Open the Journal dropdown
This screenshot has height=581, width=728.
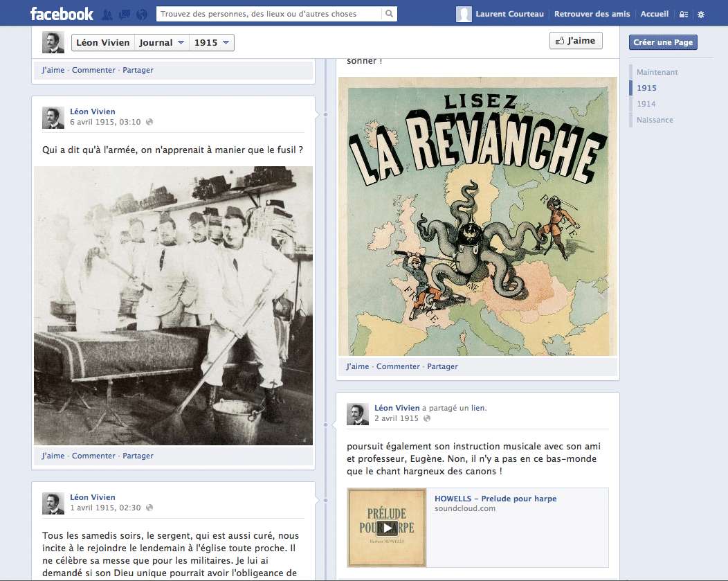tap(161, 43)
